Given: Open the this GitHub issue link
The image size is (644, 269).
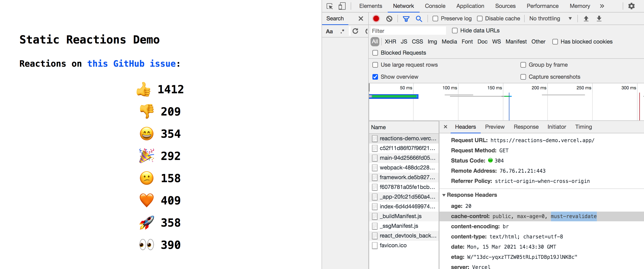Looking at the screenshot, I should 131,64.
